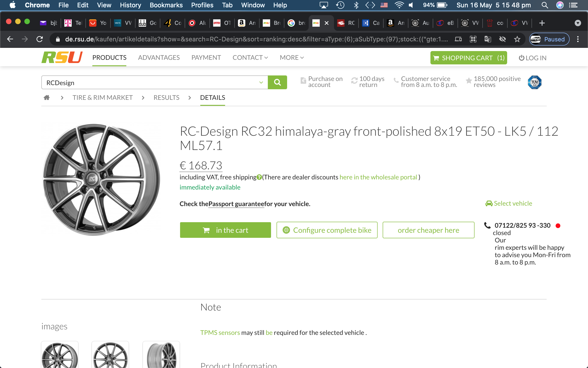588x368 pixels.
Task: Go to RESULTS breadcrumb
Action: [167, 98]
